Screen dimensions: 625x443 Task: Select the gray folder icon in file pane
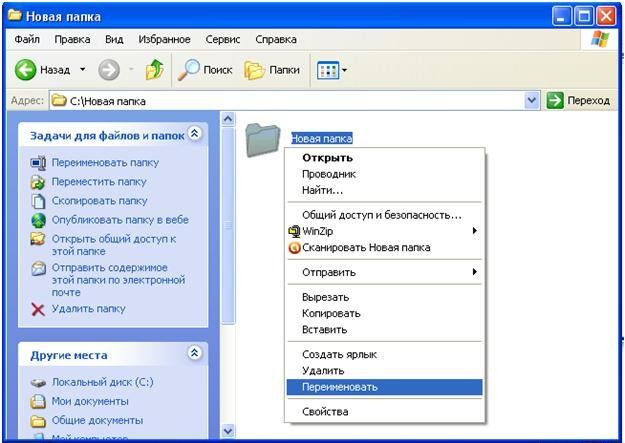pyautogui.click(x=263, y=140)
